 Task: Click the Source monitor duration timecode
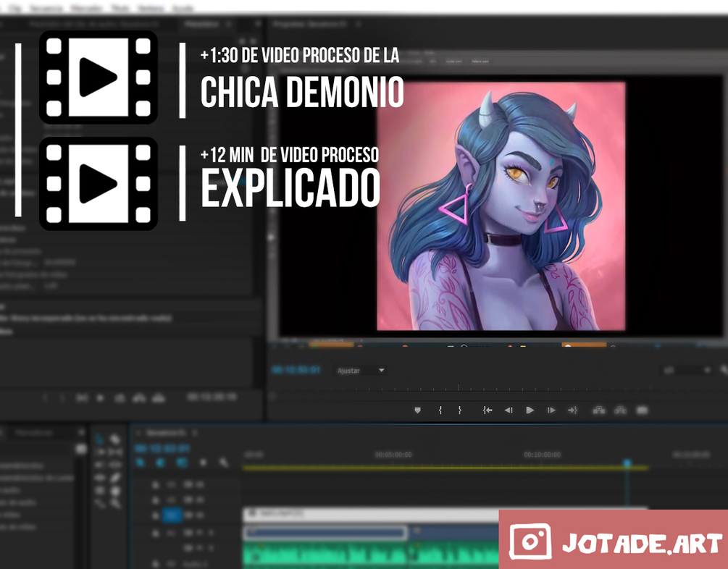coord(212,397)
